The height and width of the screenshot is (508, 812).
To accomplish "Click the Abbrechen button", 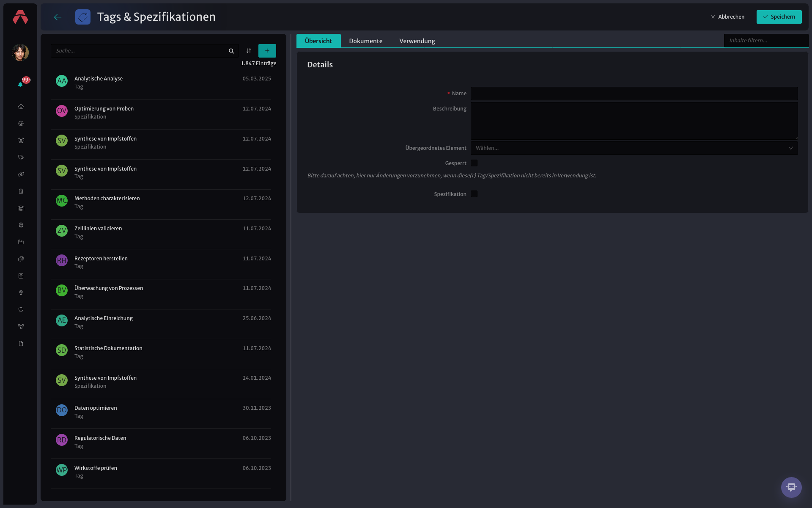I will [728, 17].
